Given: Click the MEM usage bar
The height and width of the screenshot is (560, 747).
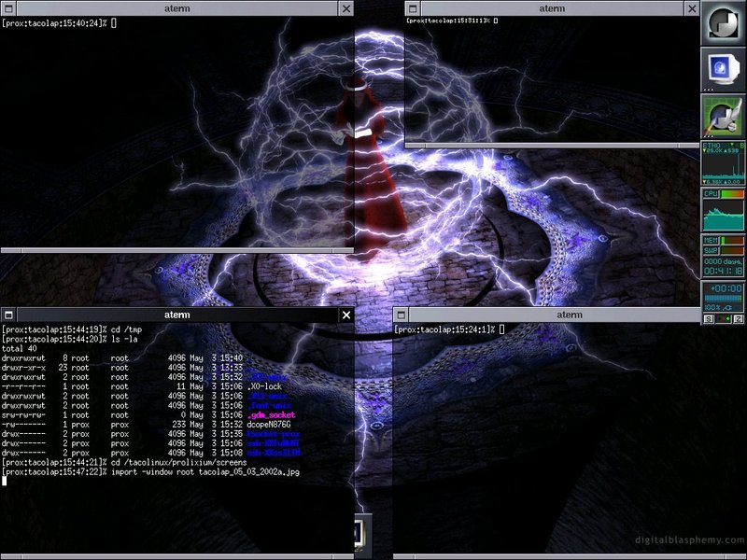Looking at the screenshot, I should coord(732,241).
